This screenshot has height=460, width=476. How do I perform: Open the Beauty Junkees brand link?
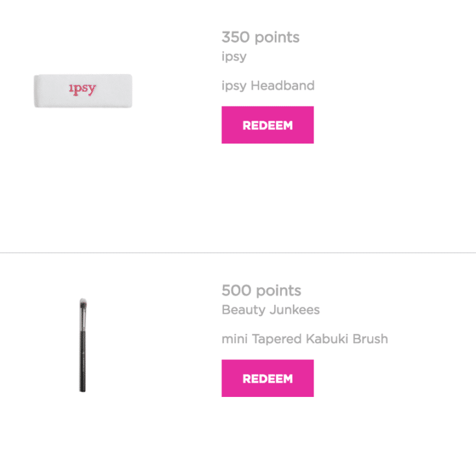coord(271,310)
